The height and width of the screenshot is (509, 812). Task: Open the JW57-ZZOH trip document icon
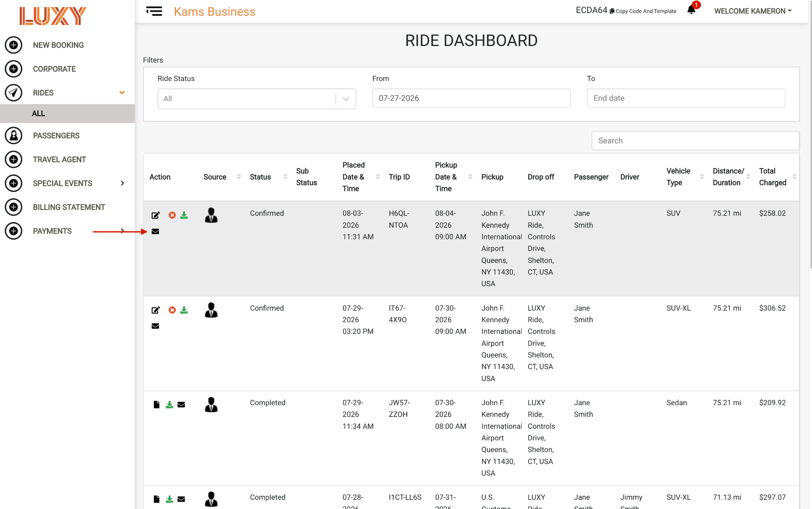point(157,405)
